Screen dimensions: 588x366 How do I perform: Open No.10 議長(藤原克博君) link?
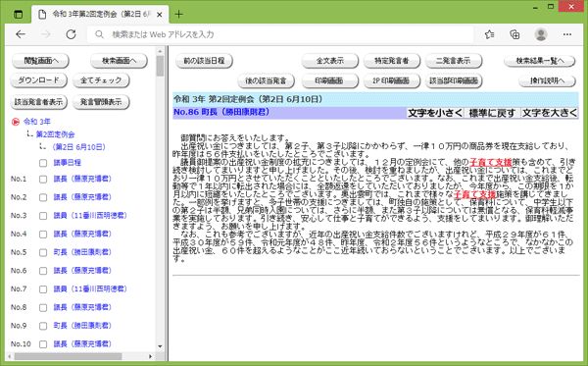[x=82, y=343]
